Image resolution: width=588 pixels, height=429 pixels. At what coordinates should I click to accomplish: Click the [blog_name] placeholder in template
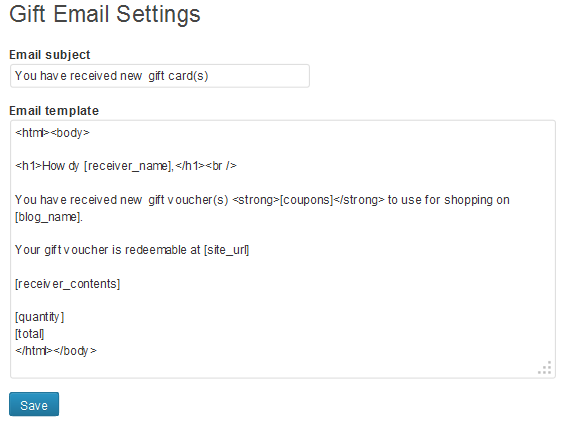(48, 217)
